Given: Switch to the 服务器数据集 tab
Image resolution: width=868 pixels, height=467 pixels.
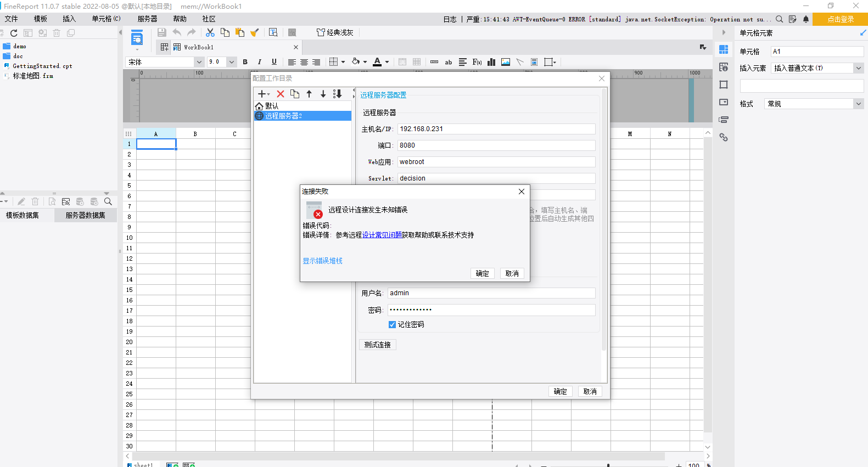Looking at the screenshot, I should tap(86, 216).
